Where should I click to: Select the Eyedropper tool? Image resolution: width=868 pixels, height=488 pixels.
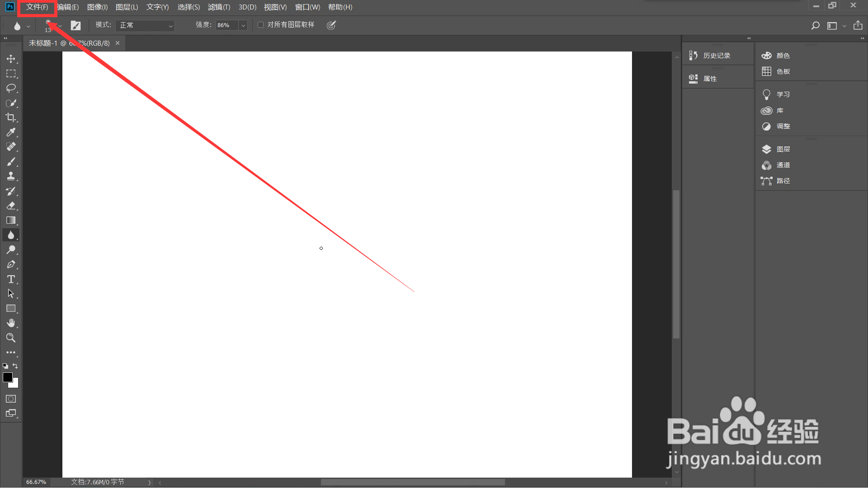[11, 132]
